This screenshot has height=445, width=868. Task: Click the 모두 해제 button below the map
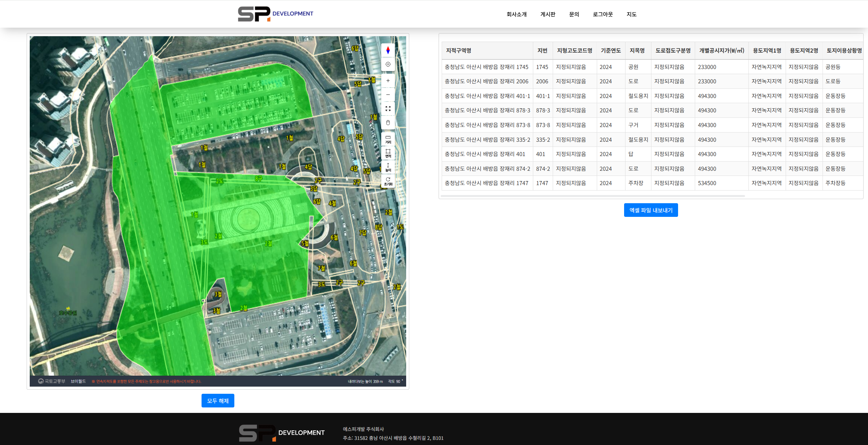[218, 401]
